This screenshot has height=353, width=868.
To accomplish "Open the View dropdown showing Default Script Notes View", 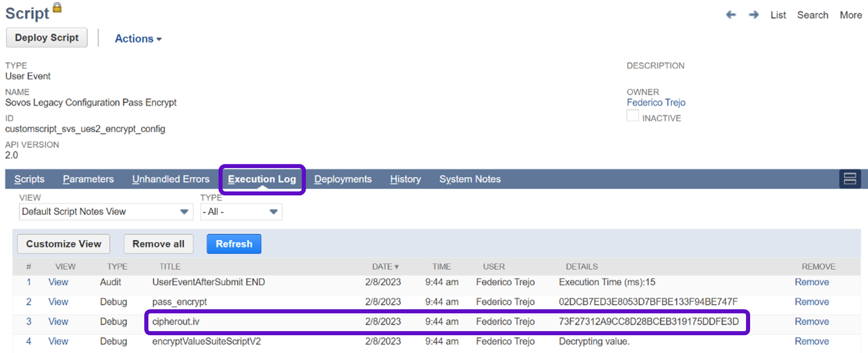I will 106,212.
